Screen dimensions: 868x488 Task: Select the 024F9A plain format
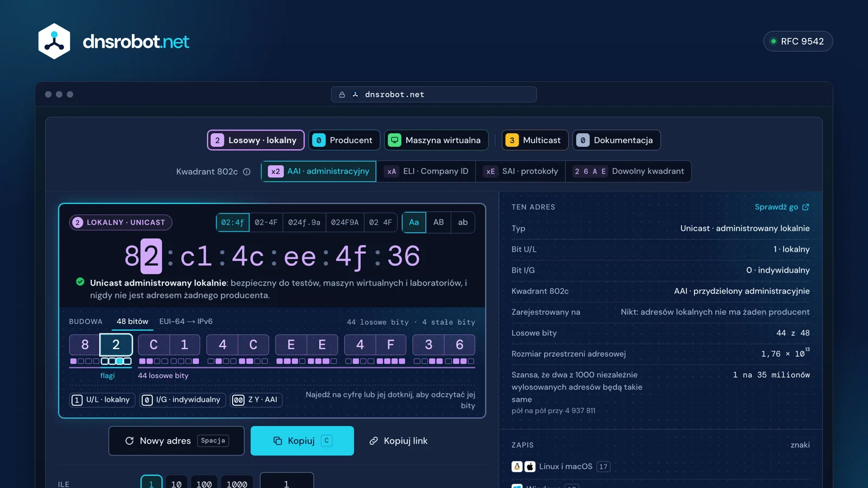tap(344, 222)
